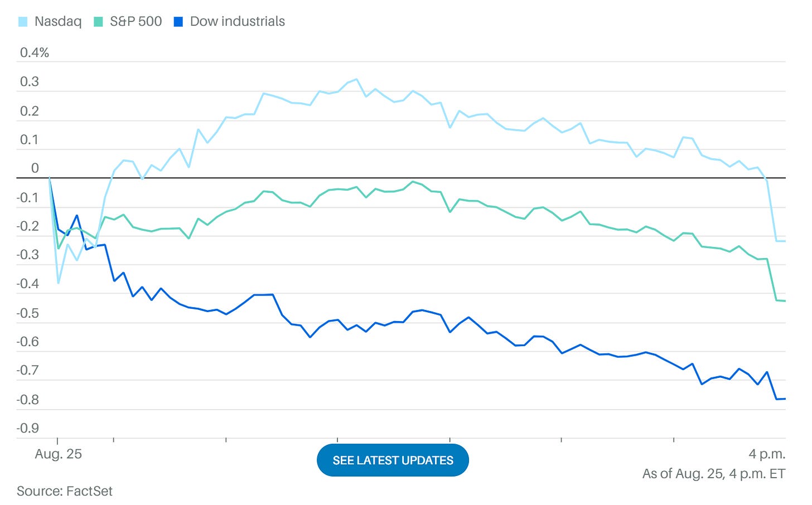Click the -0.8 y-axis label
The image size is (812, 505).
(x=28, y=400)
